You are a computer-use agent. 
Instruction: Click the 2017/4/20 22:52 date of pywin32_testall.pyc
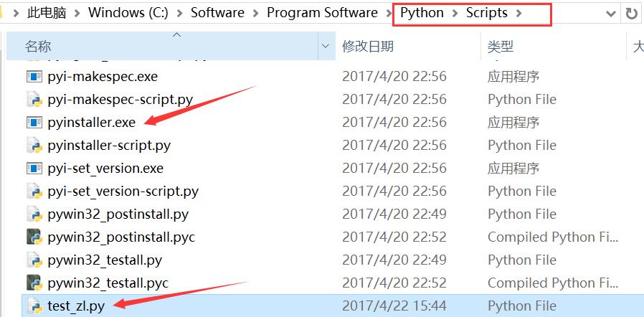[394, 283]
